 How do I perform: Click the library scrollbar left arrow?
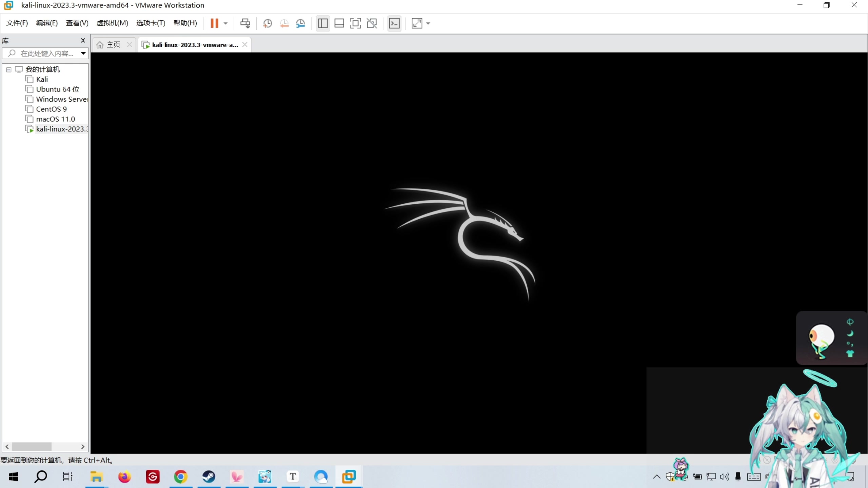(7, 447)
